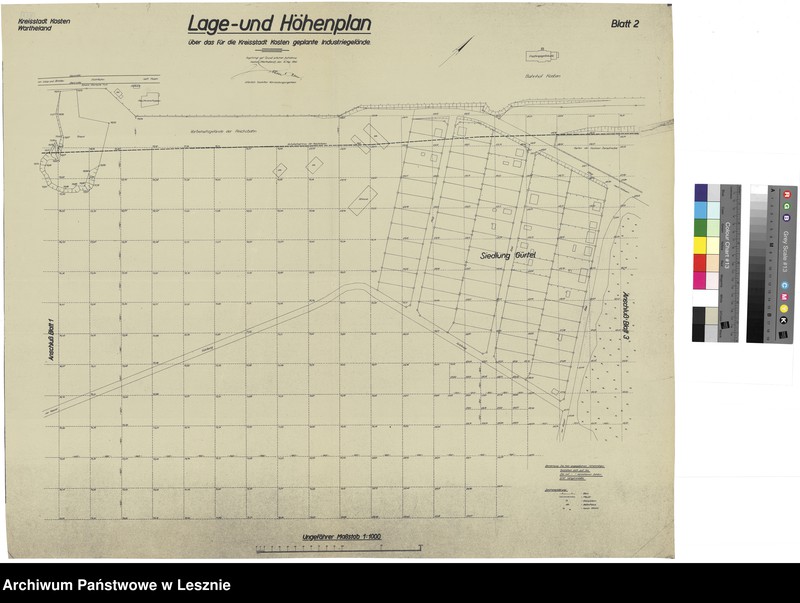Click the magenta M circle on grey scale

click(x=785, y=296)
